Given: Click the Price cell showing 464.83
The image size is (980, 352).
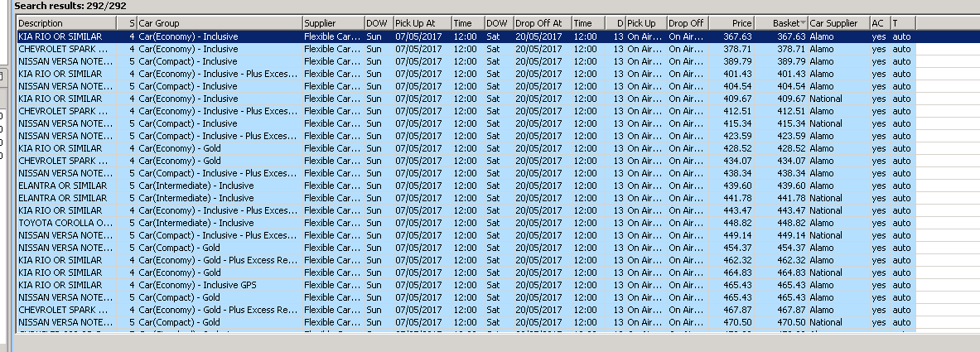Looking at the screenshot, I should 731,272.
